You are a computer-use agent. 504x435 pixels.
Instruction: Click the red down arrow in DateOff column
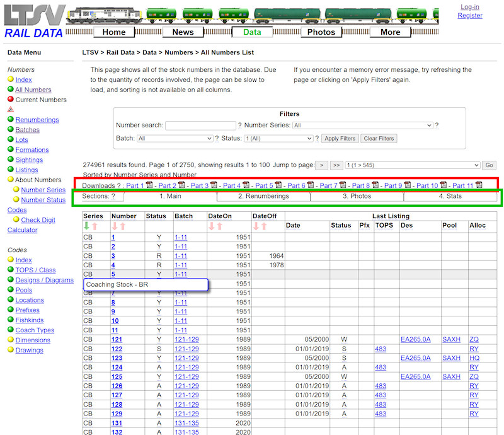point(255,225)
